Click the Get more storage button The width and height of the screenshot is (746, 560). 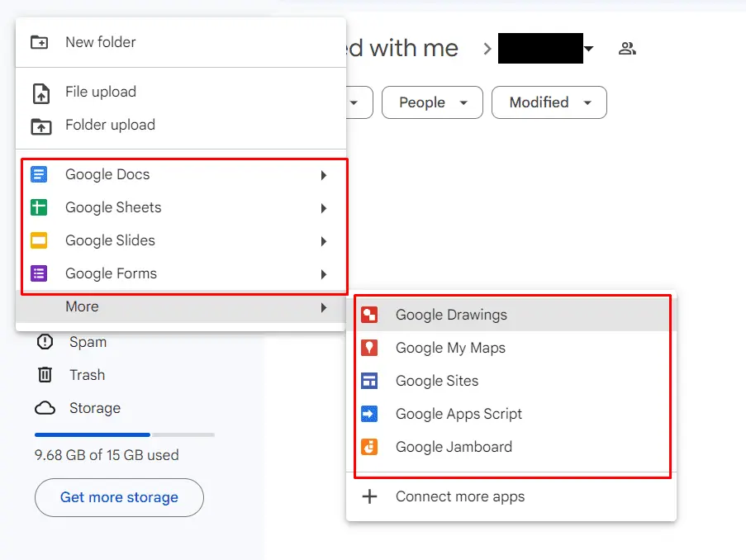(x=119, y=498)
